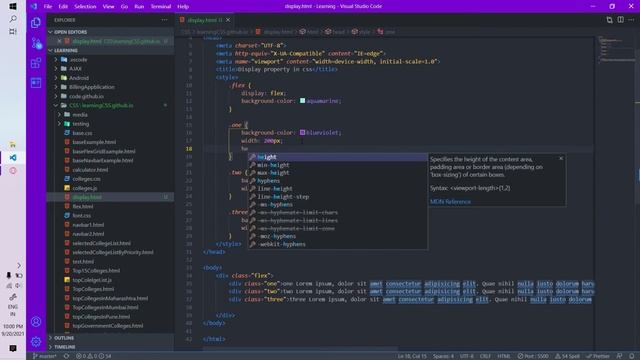Screen dimensions: 640x360
Task: Open base.css in Explorer
Action: point(82,133)
